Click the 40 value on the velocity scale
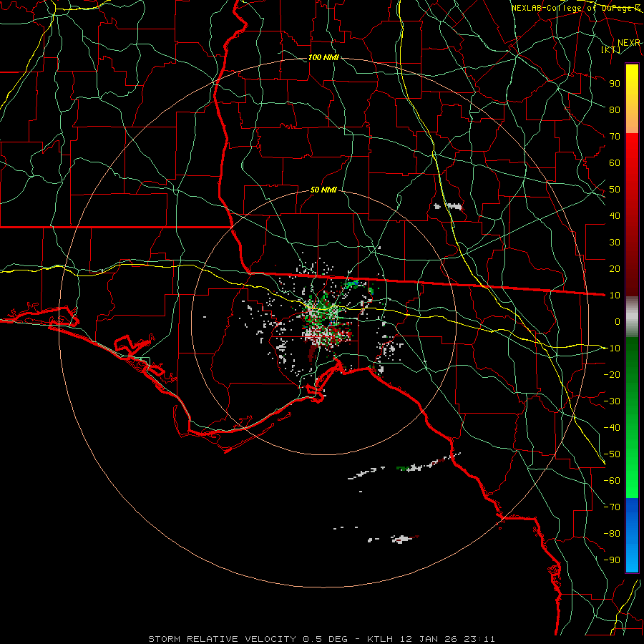 point(615,216)
